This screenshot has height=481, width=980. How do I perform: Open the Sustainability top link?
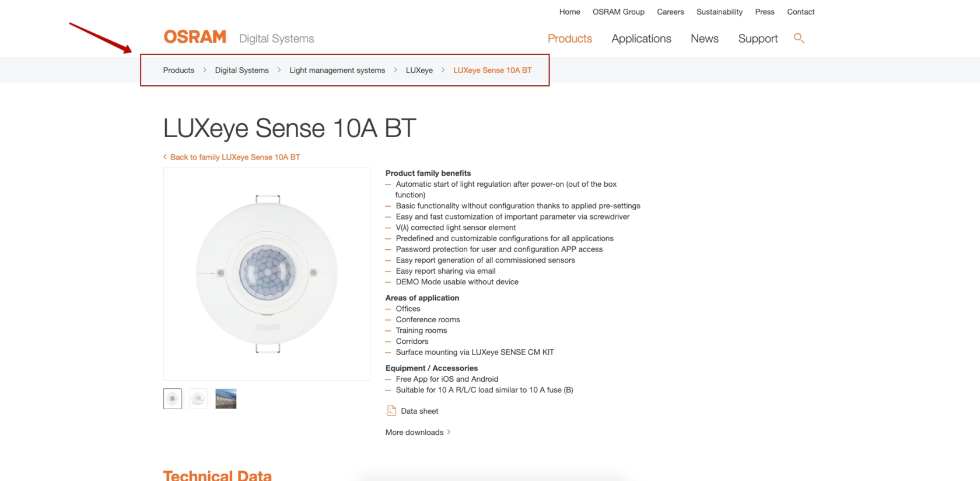coord(719,12)
